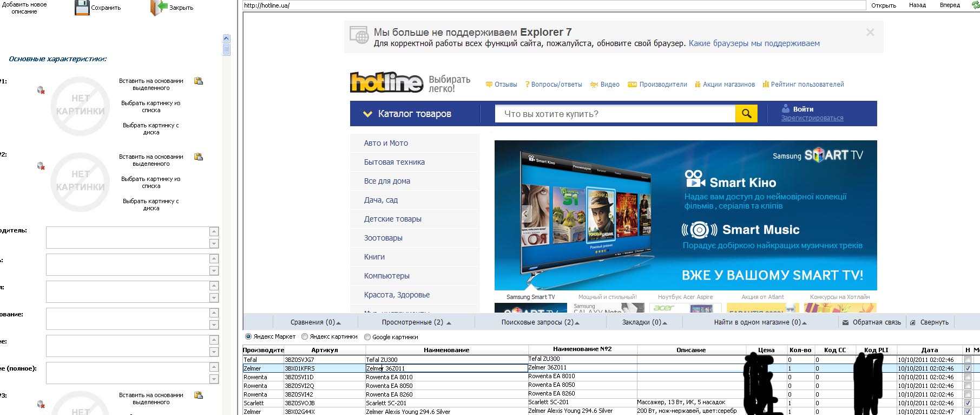Click the delete picture icon for slot 3
The image size is (980, 415).
tap(41, 404)
